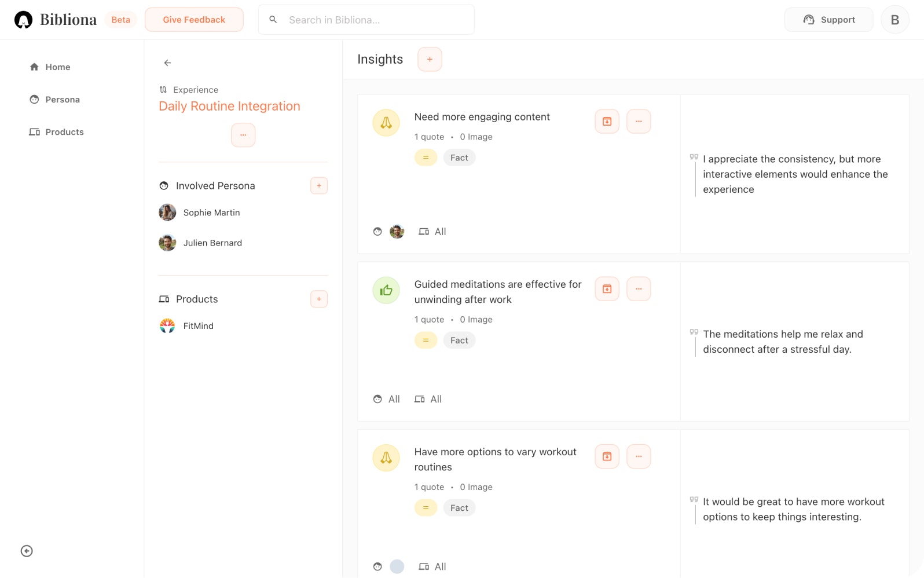Viewport: 924px width, 578px height.
Task: Click the praying hands icon for workout routines
Action: (x=386, y=458)
